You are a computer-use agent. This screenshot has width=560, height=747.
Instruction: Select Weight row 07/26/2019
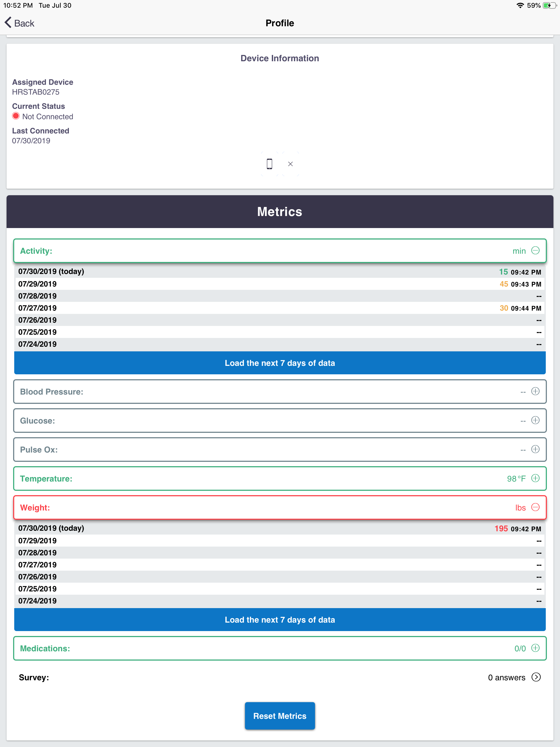[280, 576]
